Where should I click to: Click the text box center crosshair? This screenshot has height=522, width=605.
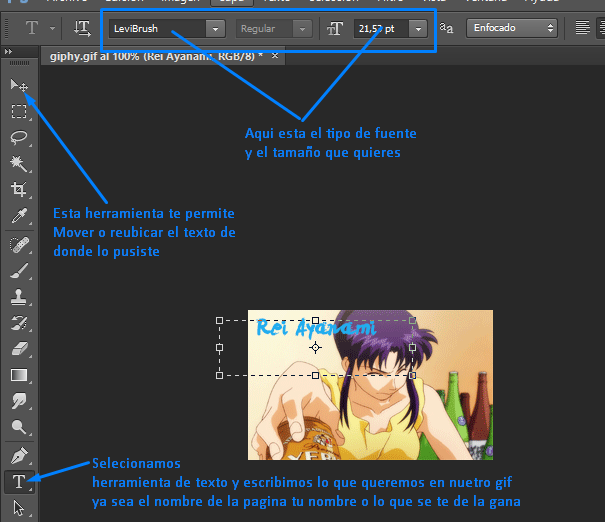316,348
